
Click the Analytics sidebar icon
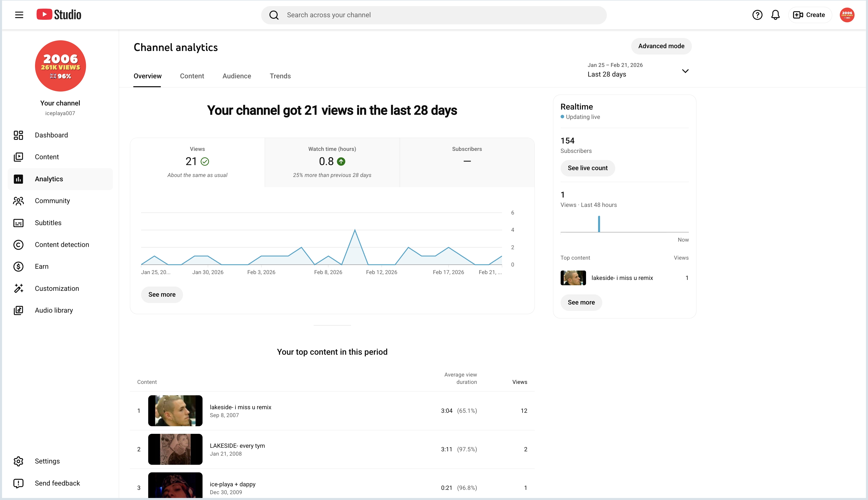pyautogui.click(x=19, y=179)
